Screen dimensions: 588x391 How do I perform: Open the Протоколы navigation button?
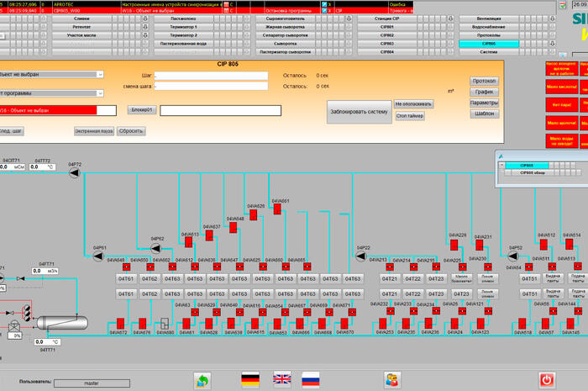[x=489, y=35]
